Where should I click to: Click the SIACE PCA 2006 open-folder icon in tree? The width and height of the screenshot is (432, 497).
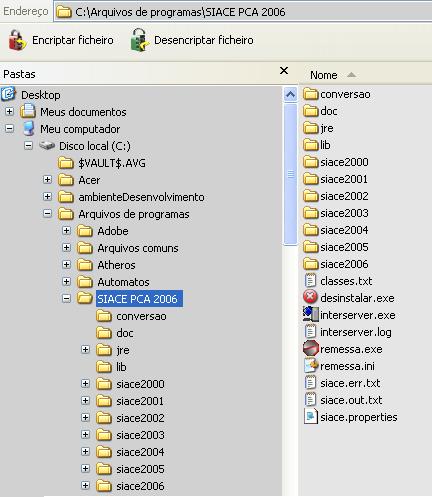85,298
